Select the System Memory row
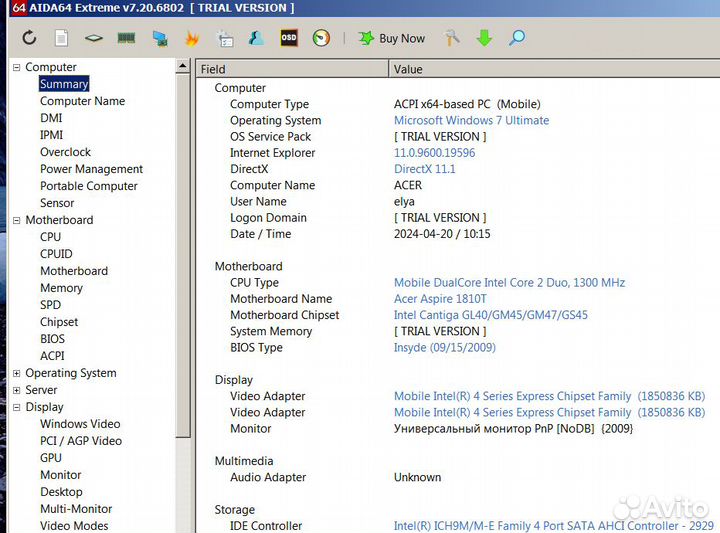 (458, 331)
